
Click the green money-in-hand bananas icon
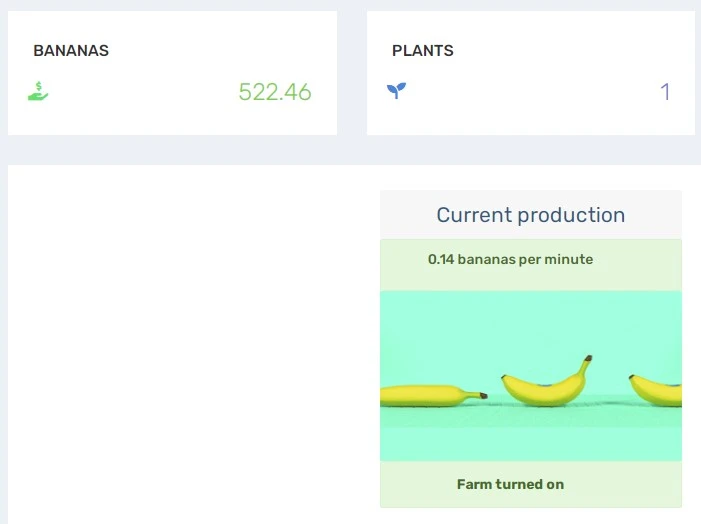(38, 91)
